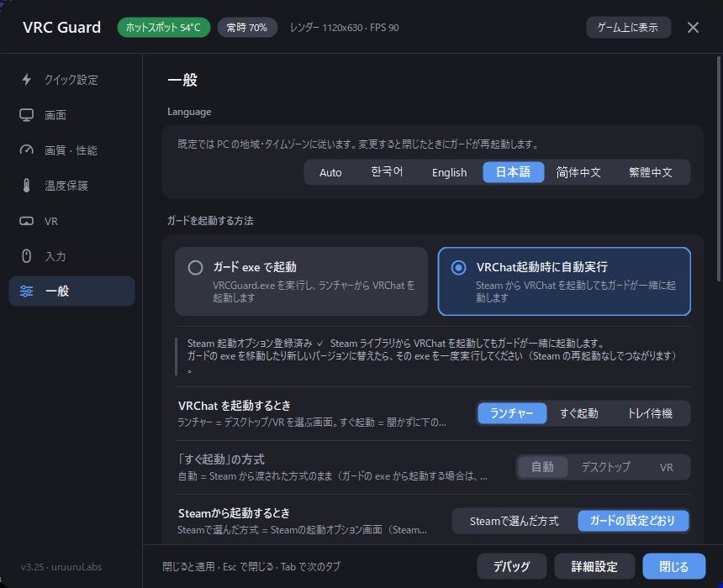Click the 閉じると適用 footer hint text
This screenshot has width=723, height=588.
click(x=251, y=566)
